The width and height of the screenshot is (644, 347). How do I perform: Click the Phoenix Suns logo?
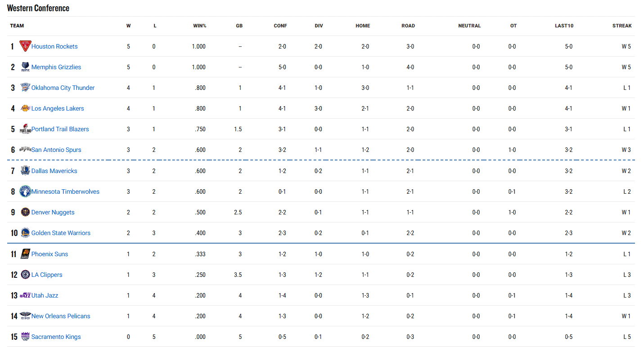click(25, 254)
